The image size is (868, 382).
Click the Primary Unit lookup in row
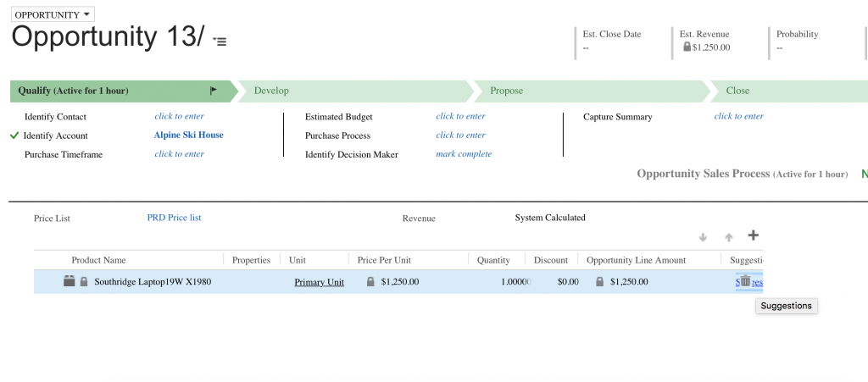(319, 282)
